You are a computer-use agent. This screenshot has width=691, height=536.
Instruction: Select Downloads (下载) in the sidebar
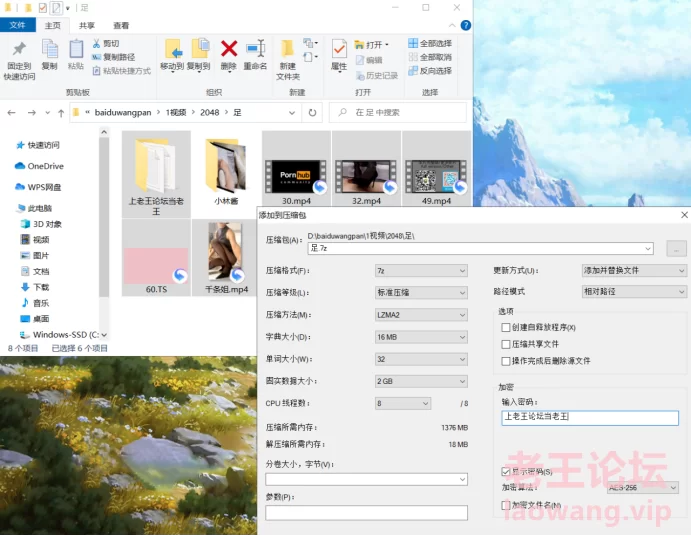click(35, 287)
